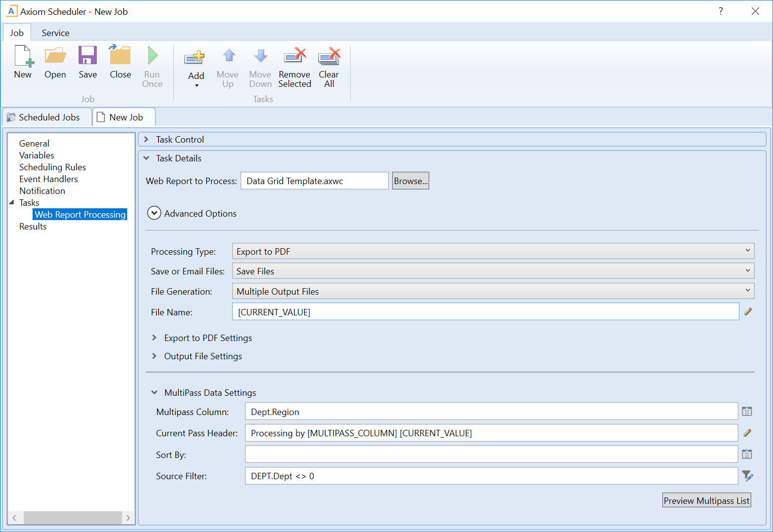Click the filter icon beside Source Filter
This screenshot has width=773, height=532.
747,476
